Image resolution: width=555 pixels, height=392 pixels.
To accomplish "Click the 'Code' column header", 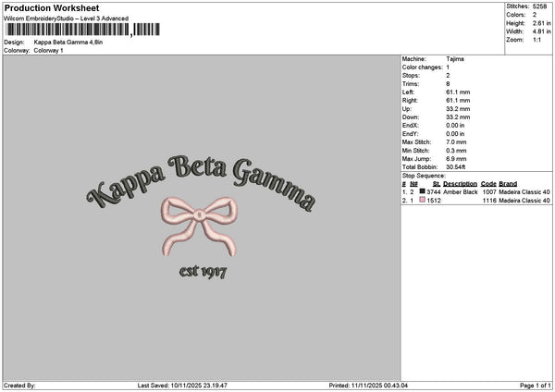I will (x=488, y=184).
